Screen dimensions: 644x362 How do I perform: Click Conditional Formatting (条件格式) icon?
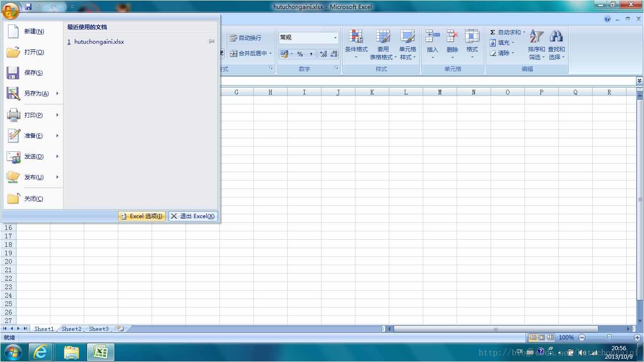(x=356, y=36)
